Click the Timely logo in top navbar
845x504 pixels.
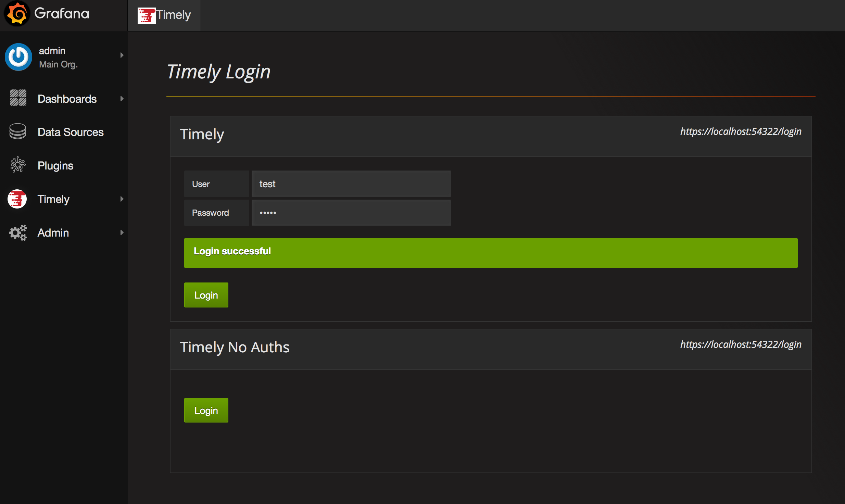[x=147, y=15]
